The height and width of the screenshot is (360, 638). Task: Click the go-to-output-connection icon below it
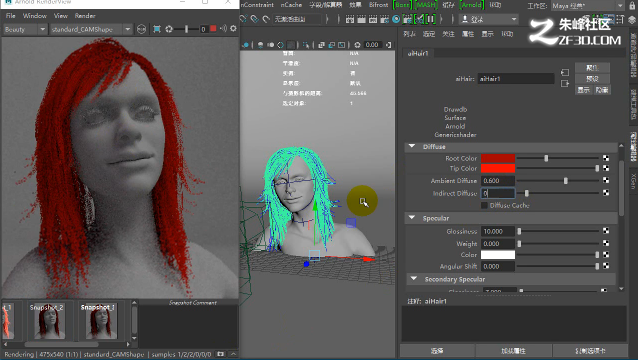[565, 84]
